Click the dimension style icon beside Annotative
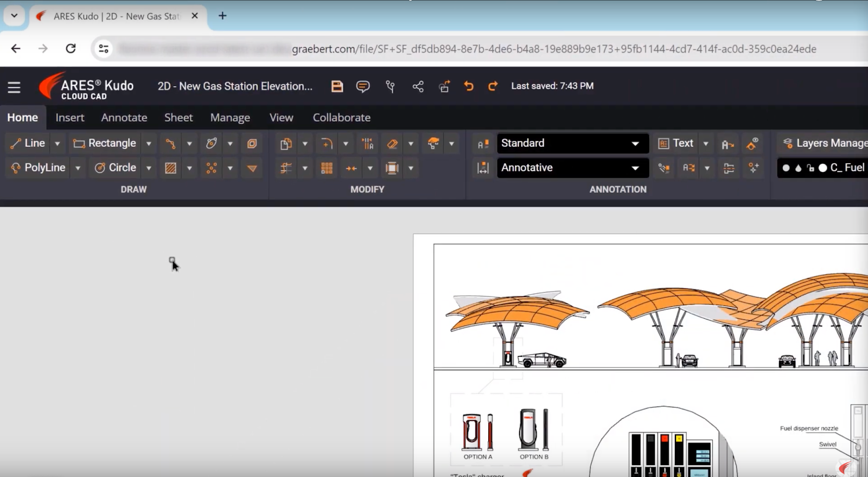This screenshot has width=868, height=477. coord(483,168)
